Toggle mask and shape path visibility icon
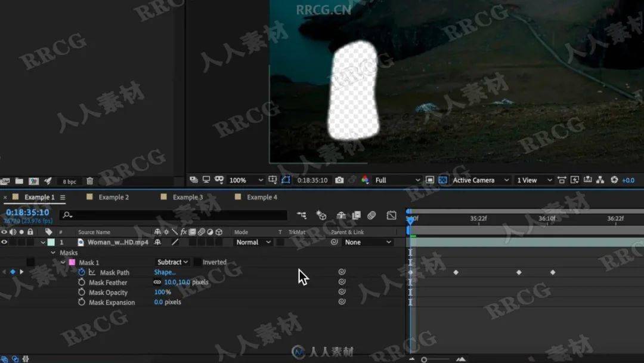 coord(286,180)
